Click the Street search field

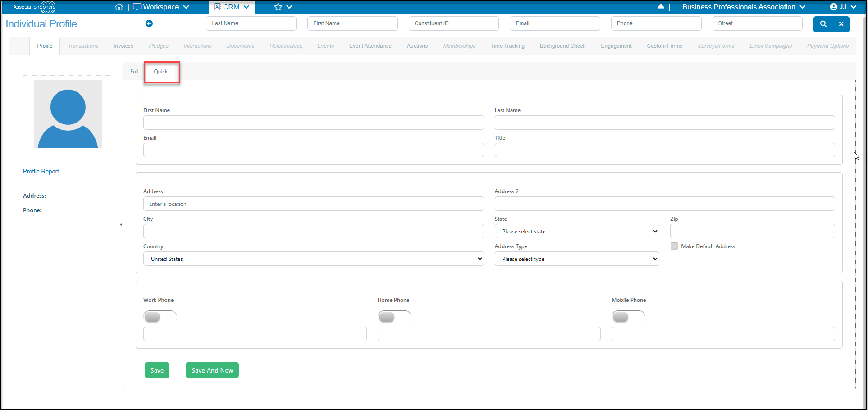pos(758,23)
